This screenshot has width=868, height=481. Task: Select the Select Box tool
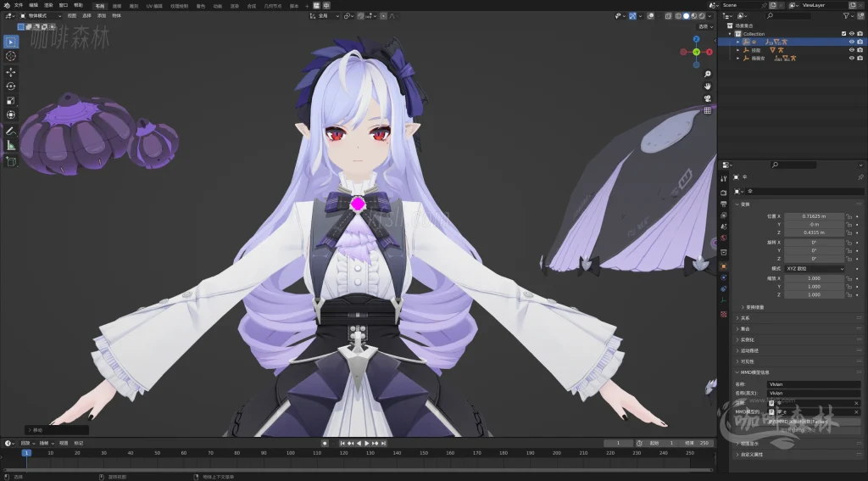[x=10, y=42]
